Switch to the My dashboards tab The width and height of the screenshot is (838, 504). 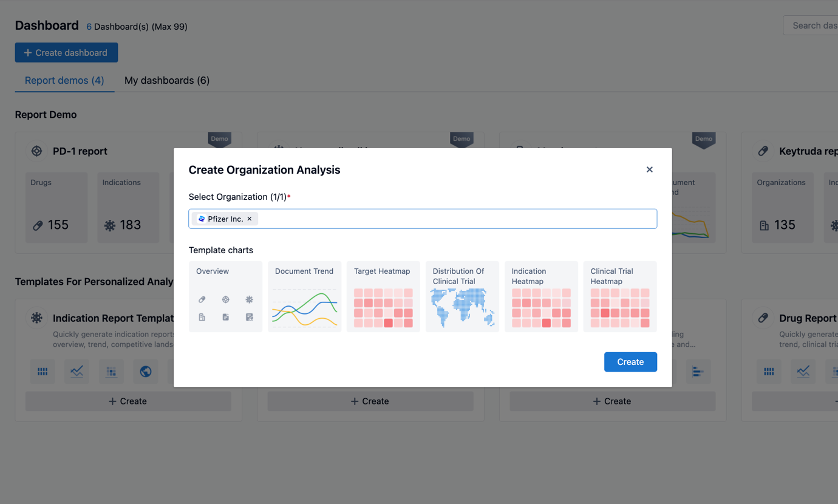167,80
